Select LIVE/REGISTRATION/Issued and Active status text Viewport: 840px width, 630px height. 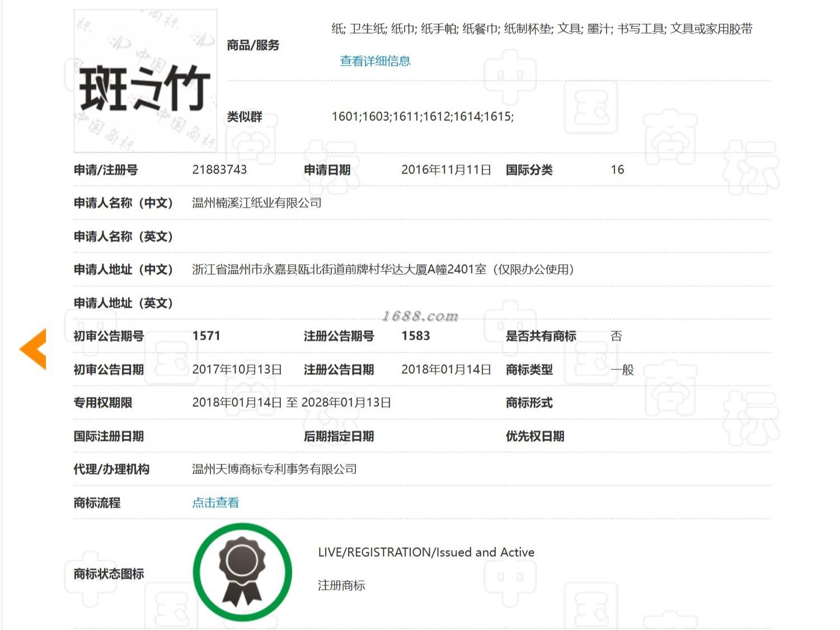(x=426, y=552)
